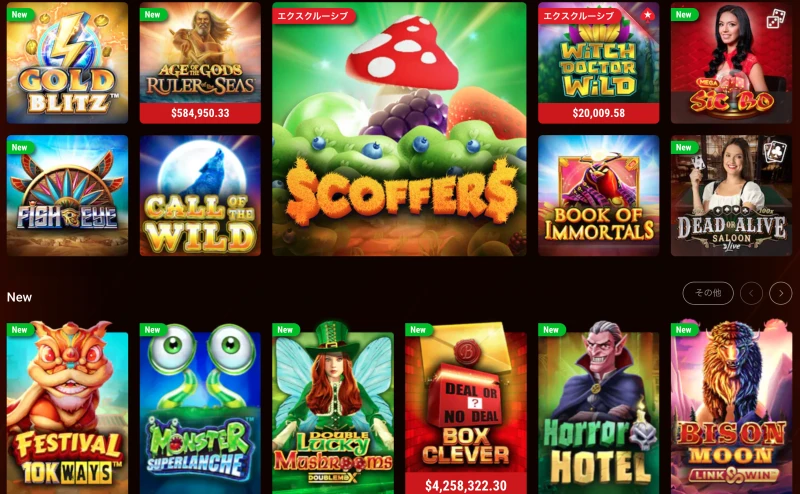Click the star badge on Witch Doctor Wild
Viewport: 800px width, 494px height.
(647, 15)
